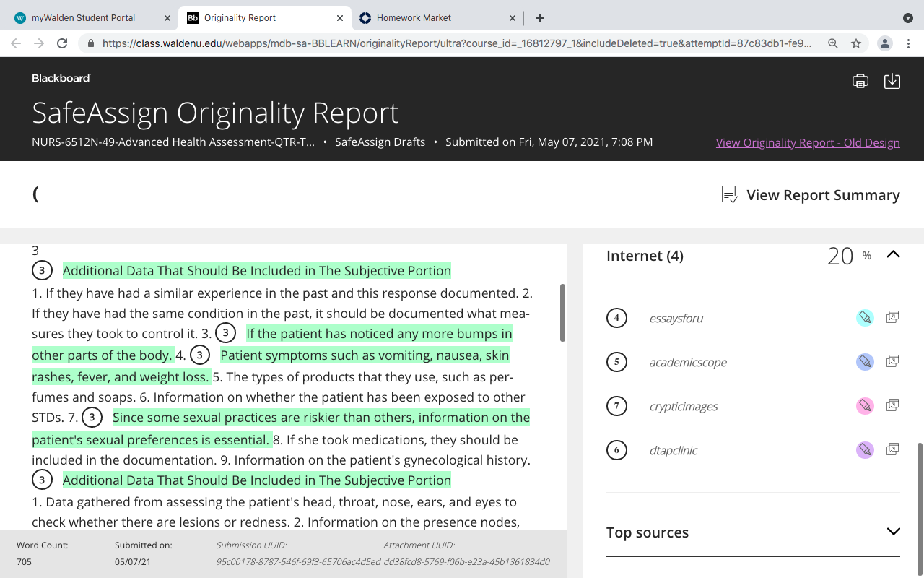Click highlighted text 'Since some sexual practices are riskier'
This screenshot has width=924, height=578.
[321, 418]
